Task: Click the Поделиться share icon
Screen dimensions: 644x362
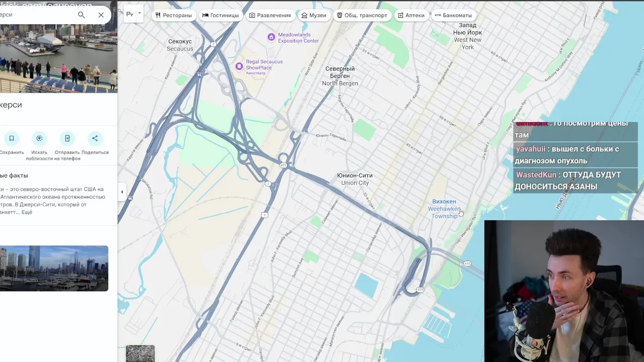Action: click(95, 138)
